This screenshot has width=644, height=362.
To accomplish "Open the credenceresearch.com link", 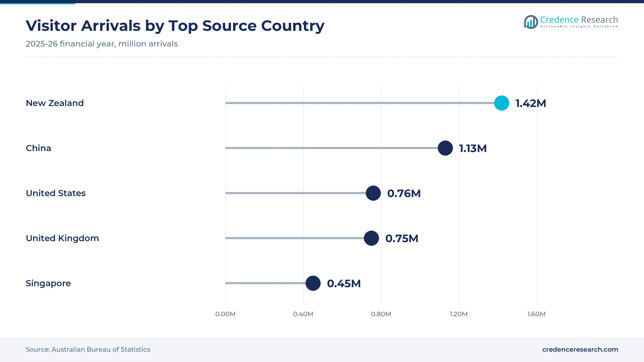I will pos(580,349).
